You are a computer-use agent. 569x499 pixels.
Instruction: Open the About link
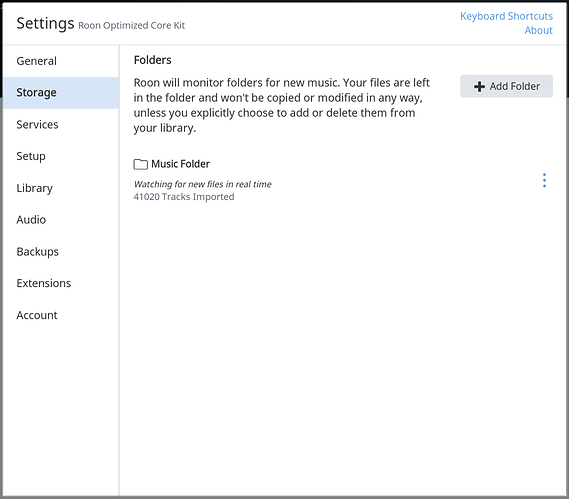539,30
